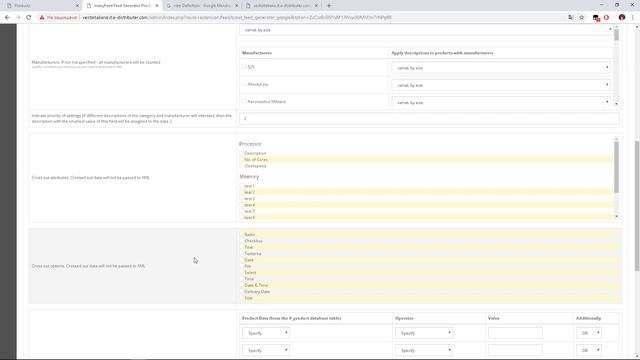Cross out the Checkbox option
The height and width of the screenshot is (360, 640).
(242, 241)
